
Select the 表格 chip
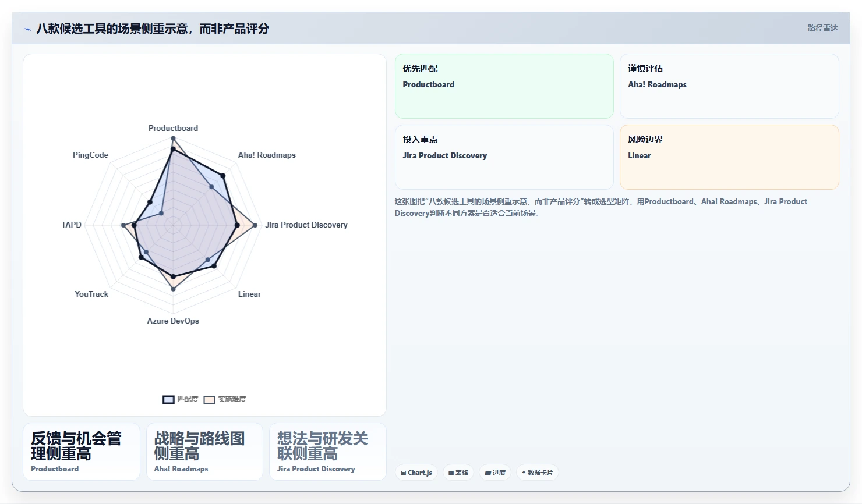point(458,473)
